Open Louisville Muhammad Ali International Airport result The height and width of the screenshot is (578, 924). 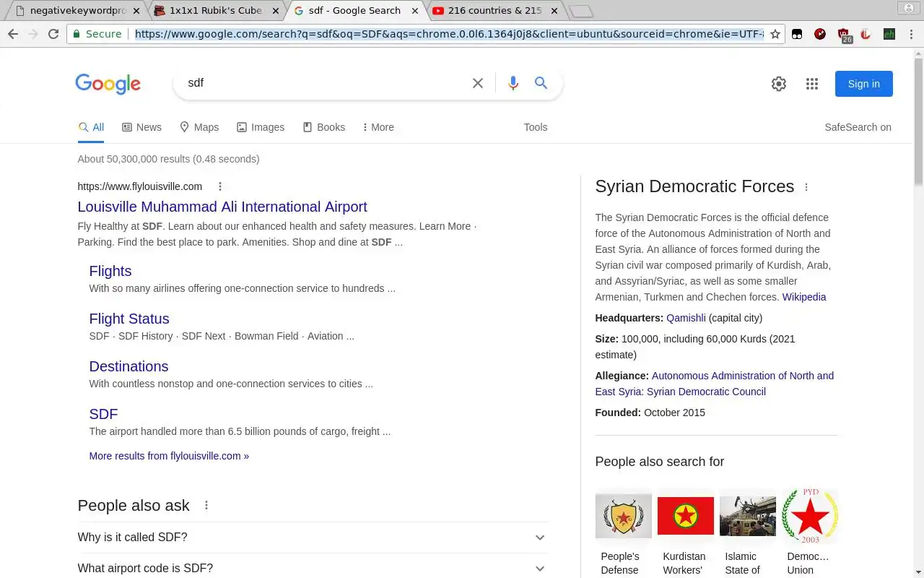[222, 207]
